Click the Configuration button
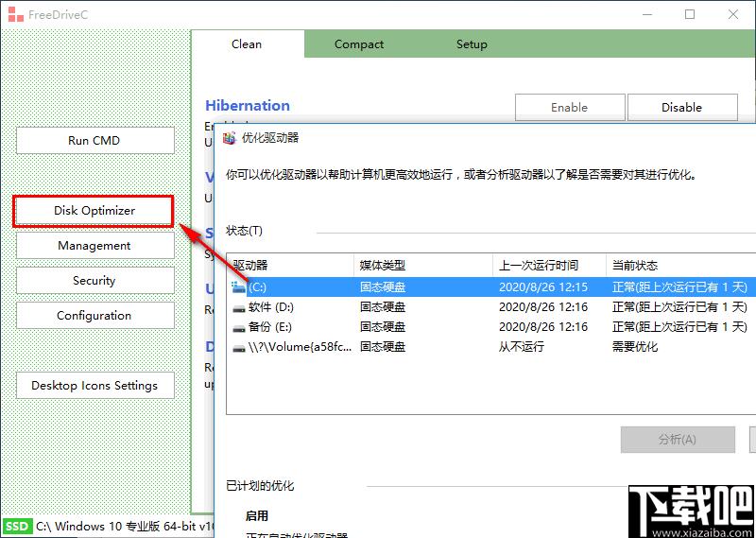The image size is (756, 538). [95, 315]
